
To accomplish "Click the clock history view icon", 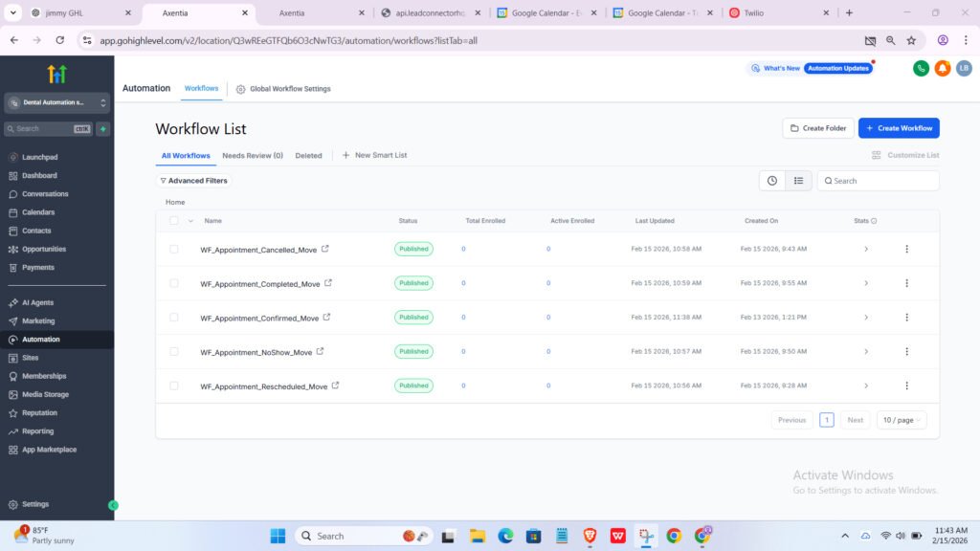I will (772, 181).
